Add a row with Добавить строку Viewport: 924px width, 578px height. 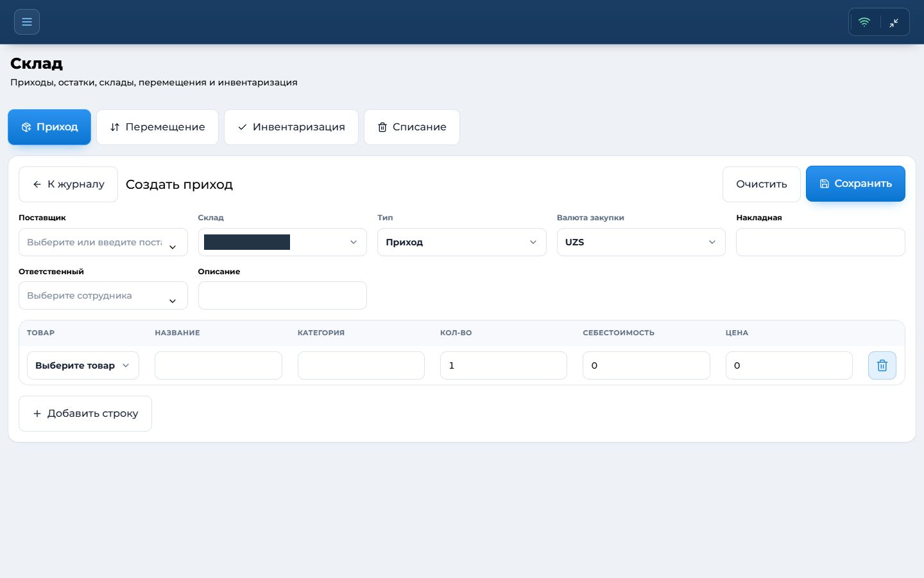(85, 414)
